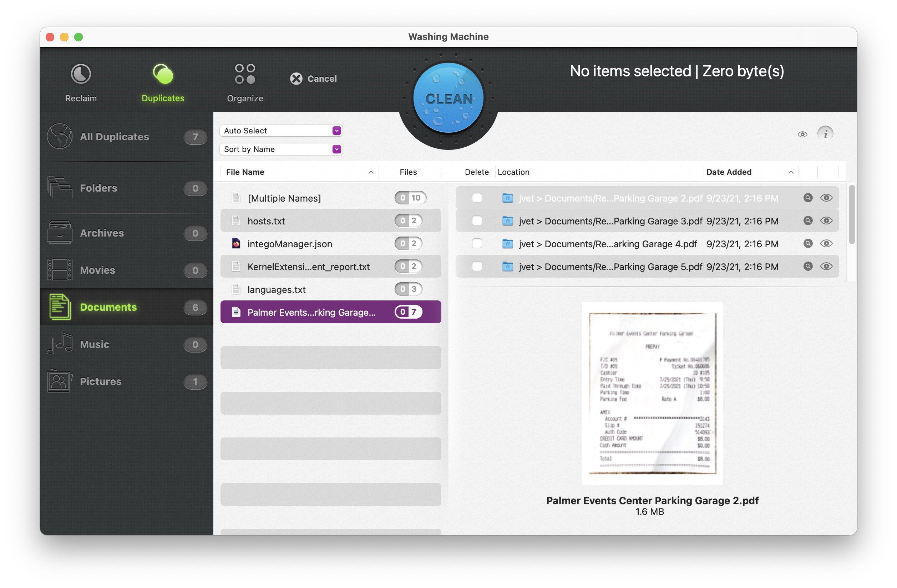Preview Parking Garage 2.pdf with eye icon
This screenshot has height=588, width=897.
click(x=826, y=198)
